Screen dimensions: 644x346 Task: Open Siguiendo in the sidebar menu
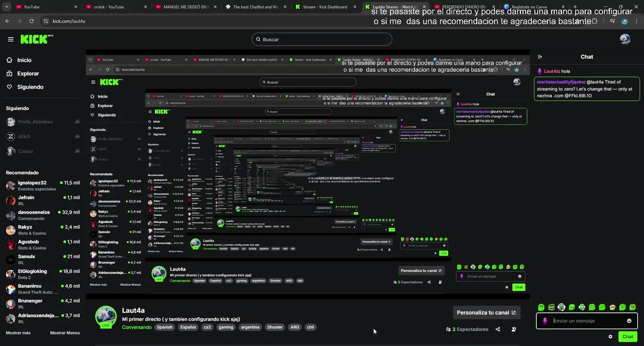25,87
